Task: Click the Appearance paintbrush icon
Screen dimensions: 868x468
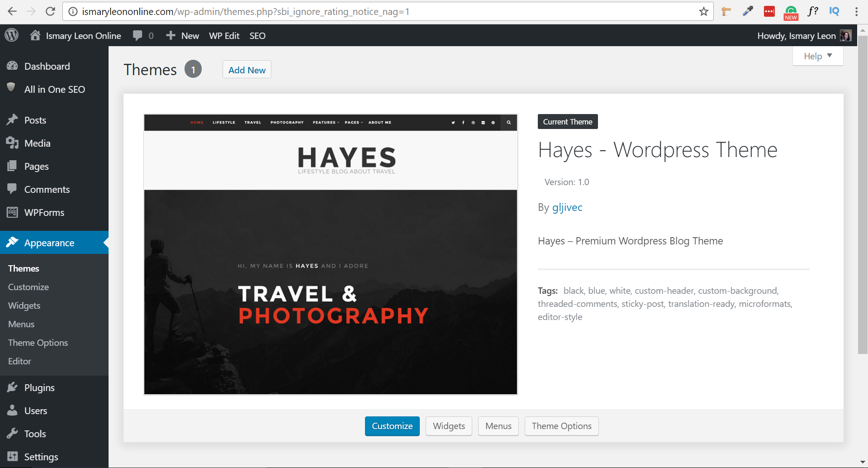Action: coord(12,242)
